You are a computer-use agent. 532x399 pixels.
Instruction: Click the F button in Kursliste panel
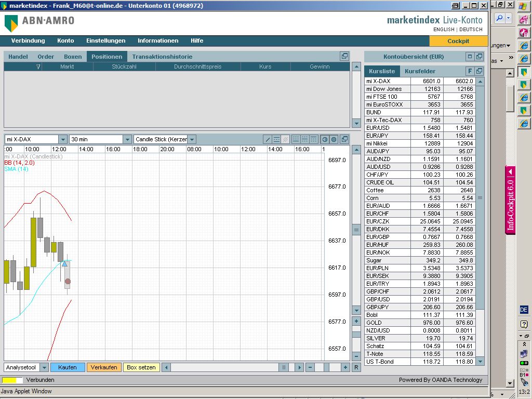(x=470, y=71)
